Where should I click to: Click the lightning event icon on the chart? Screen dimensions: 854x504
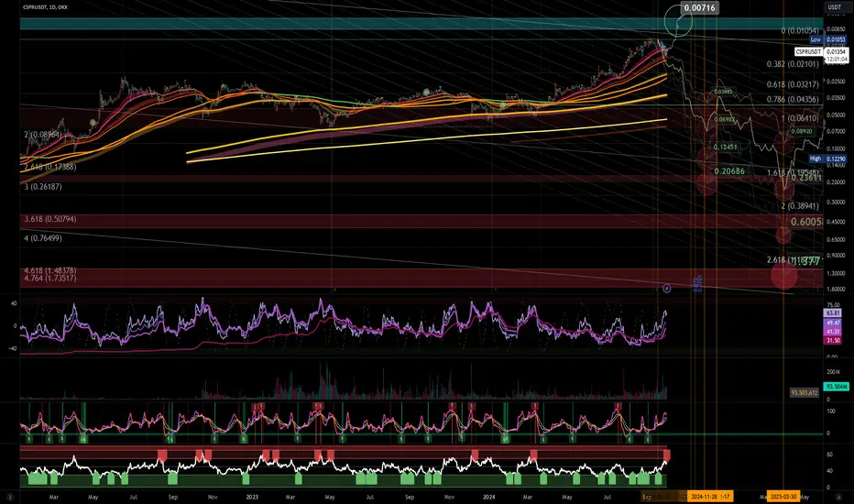667,289
